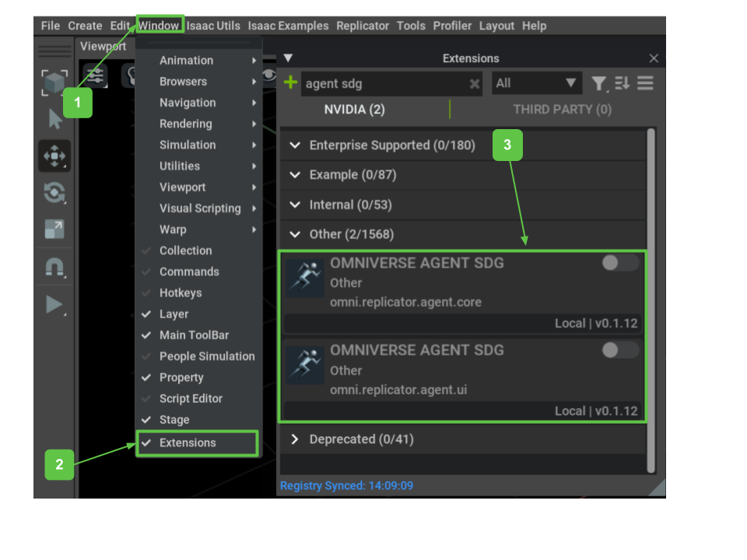Viewport: 747px width, 560px height.
Task: Toggle the Property window entry
Action: (199, 377)
